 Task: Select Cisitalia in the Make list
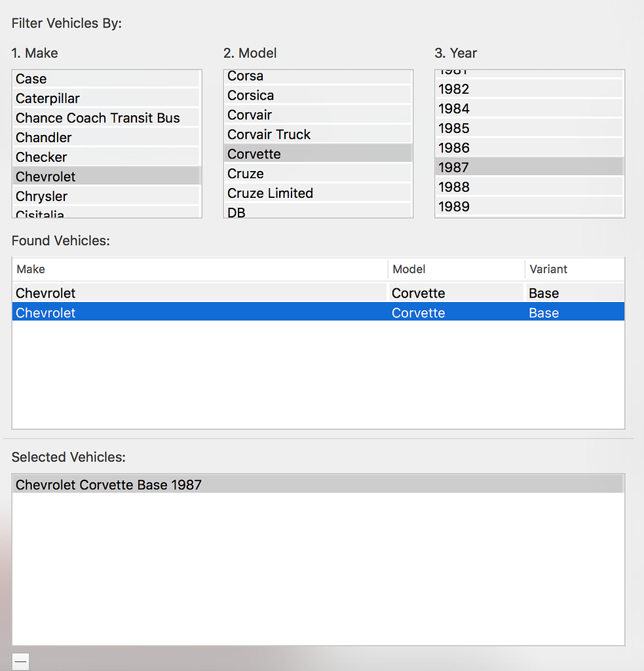(x=107, y=213)
